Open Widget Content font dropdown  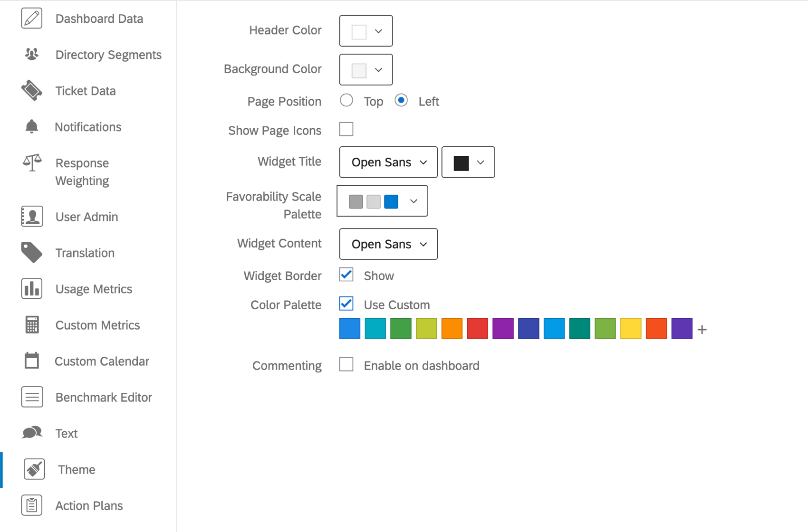pyautogui.click(x=388, y=244)
